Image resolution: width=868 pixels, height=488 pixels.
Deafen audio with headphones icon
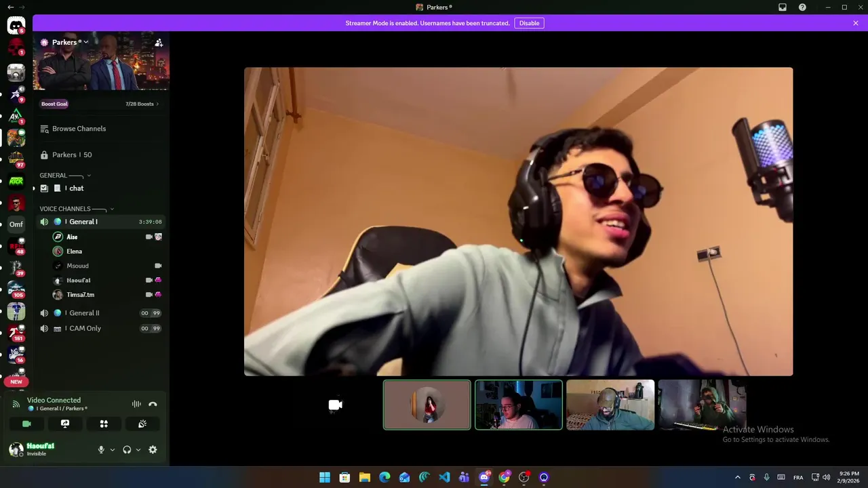(x=127, y=449)
